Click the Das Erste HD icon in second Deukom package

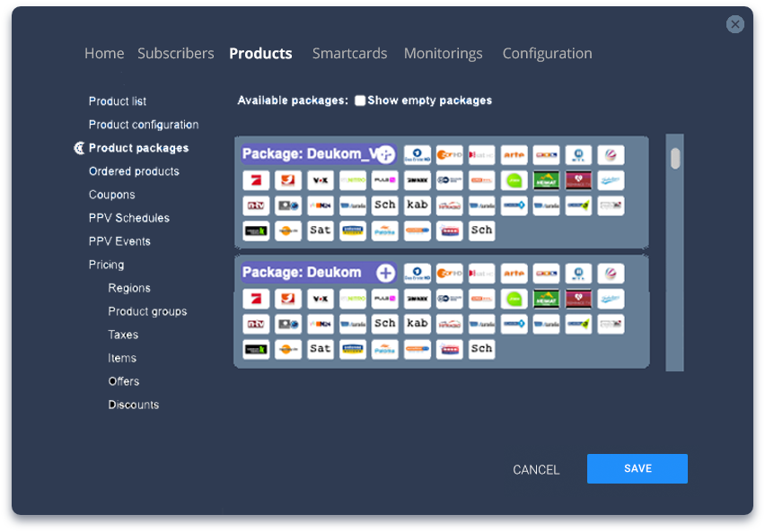(418, 274)
